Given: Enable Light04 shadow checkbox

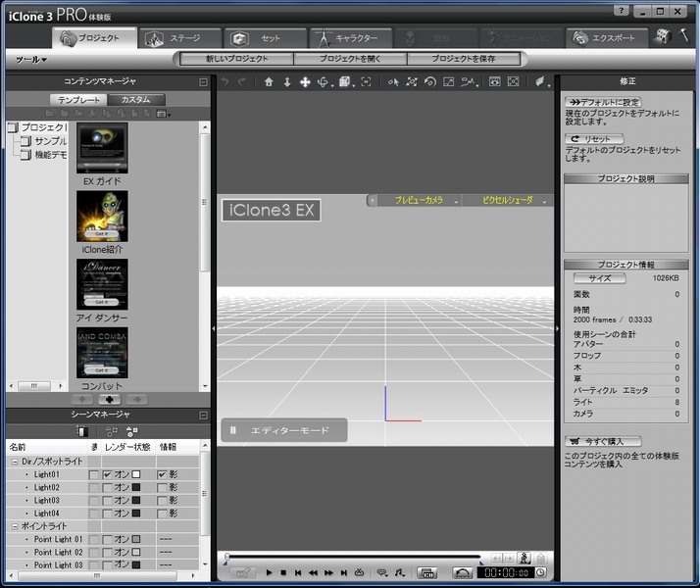Looking at the screenshot, I should pyautogui.click(x=162, y=514).
